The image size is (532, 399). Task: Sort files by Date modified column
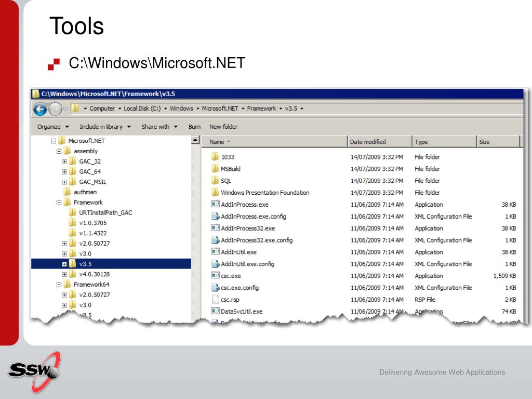click(379, 142)
